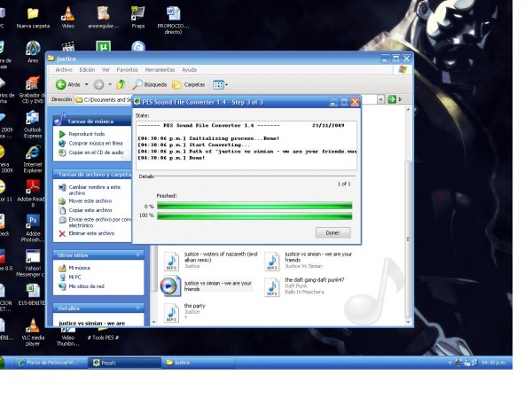This screenshot has width=532, height=399.
Task: Open the Herramientas menu
Action: click(160, 70)
